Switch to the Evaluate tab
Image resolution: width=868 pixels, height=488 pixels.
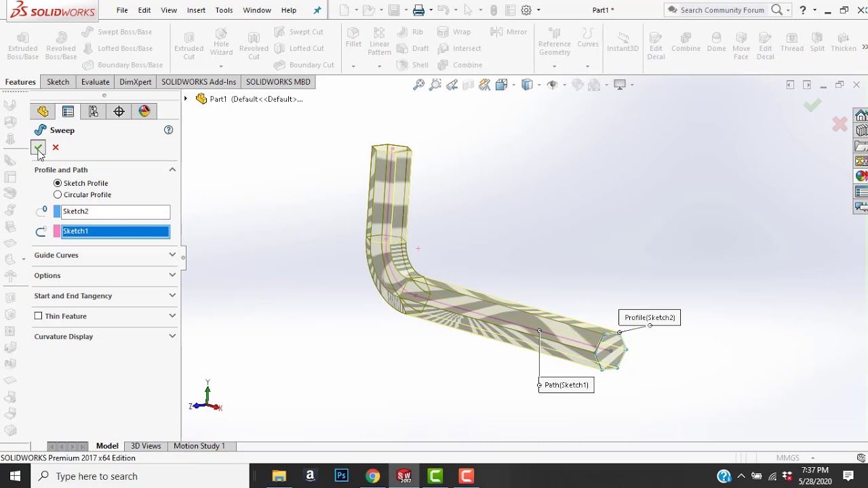pos(95,82)
